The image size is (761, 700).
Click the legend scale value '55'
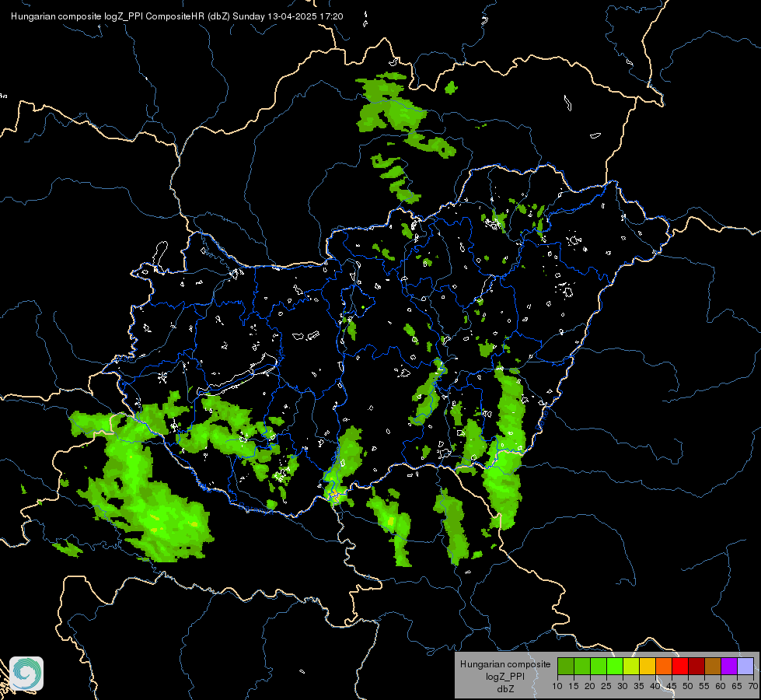point(704,686)
